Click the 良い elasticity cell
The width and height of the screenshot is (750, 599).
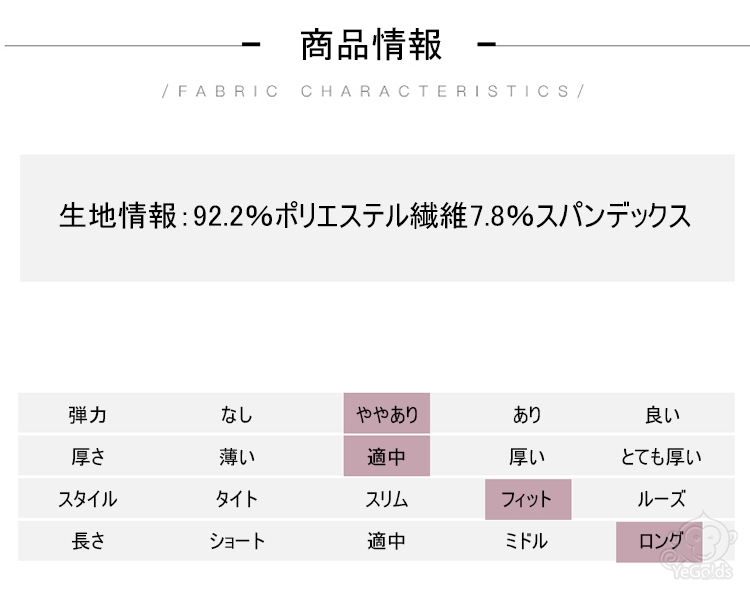pyautogui.click(x=661, y=414)
